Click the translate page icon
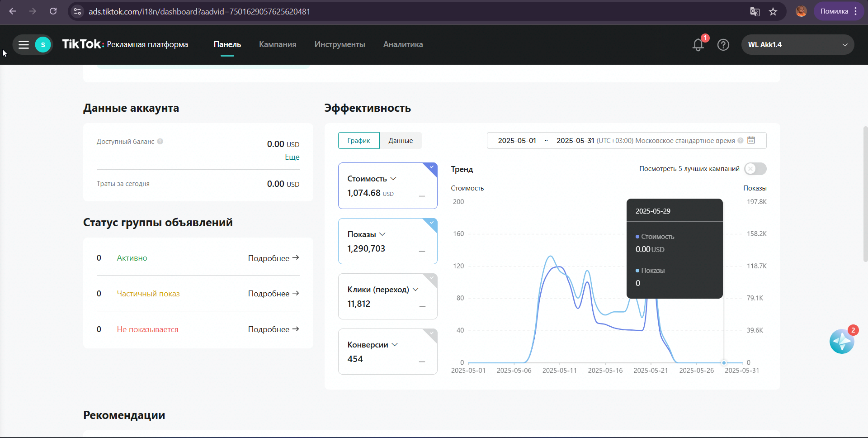 point(755,12)
